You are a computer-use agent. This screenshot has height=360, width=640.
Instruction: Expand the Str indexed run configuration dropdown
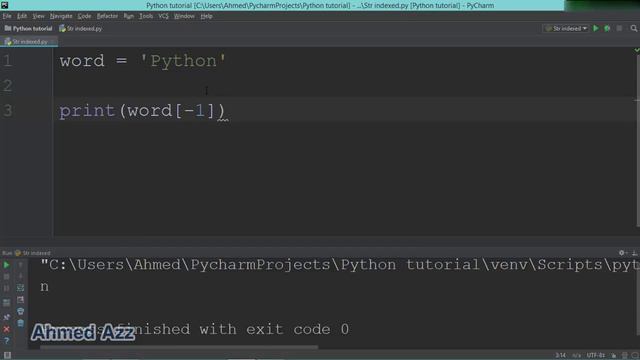tap(566, 29)
